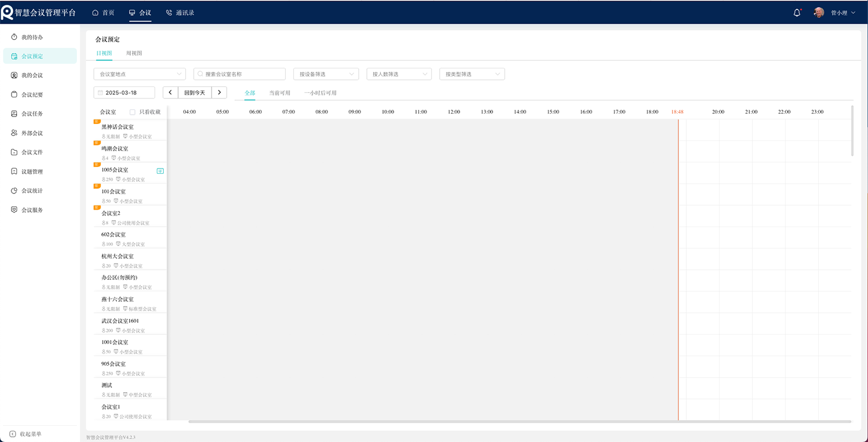Expand the 按人数筛选 dropdown

(x=399, y=74)
